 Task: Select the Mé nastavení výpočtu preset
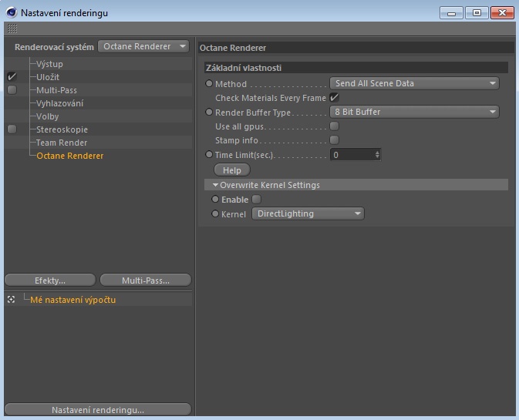73,300
